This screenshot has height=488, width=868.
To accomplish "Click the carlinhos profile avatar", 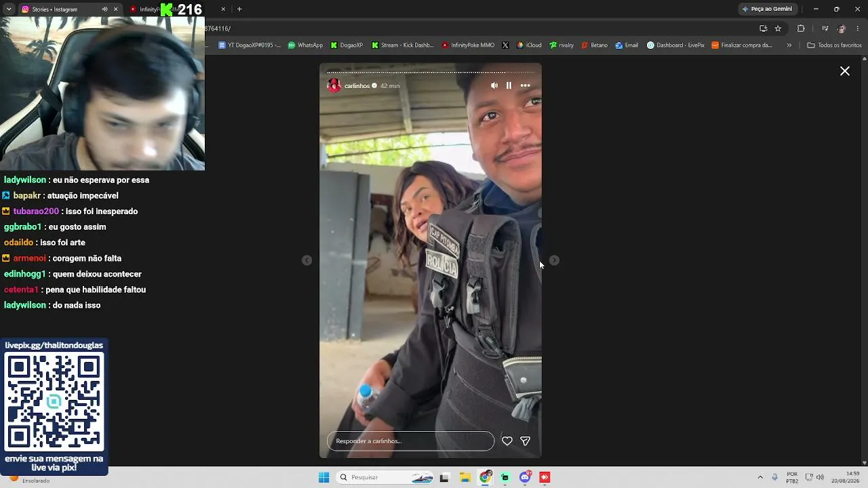I will click(334, 85).
